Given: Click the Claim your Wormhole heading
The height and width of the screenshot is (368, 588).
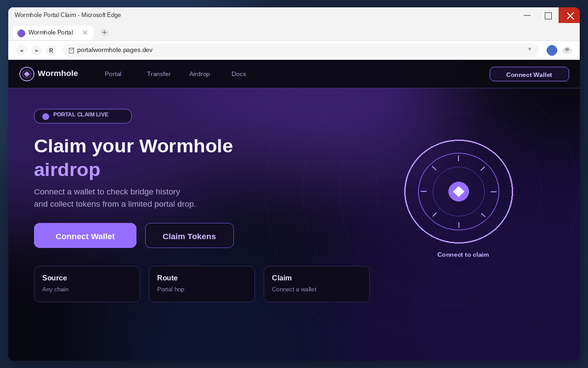Looking at the screenshot, I should (133, 146).
